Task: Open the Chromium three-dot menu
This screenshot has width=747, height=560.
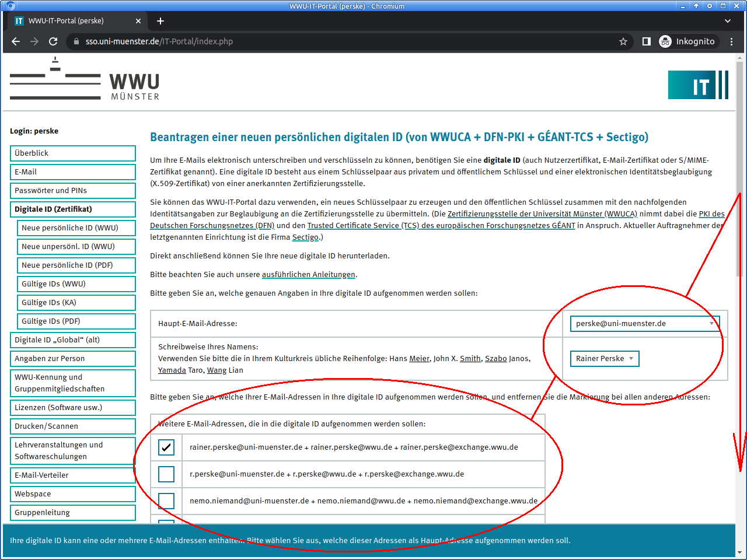Action: [731, 41]
